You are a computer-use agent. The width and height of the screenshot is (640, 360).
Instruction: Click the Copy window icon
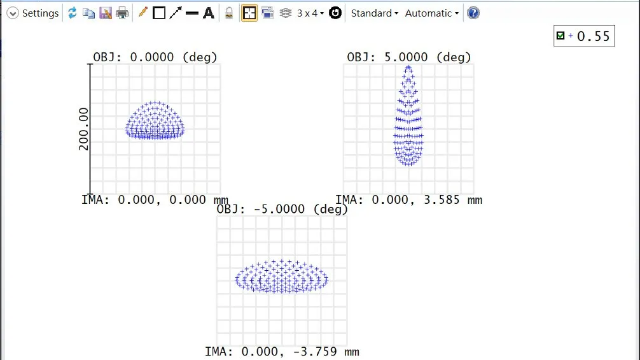(89, 13)
